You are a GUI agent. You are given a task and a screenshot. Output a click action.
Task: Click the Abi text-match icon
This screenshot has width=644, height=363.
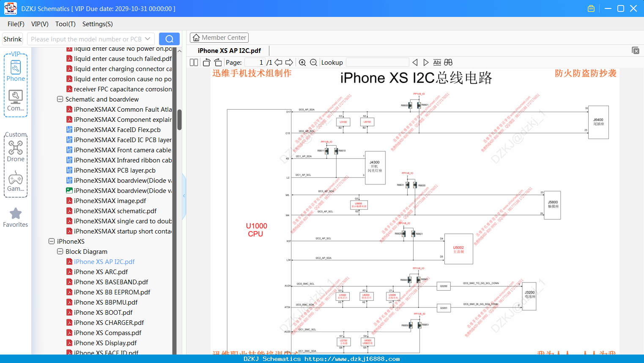(437, 63)
